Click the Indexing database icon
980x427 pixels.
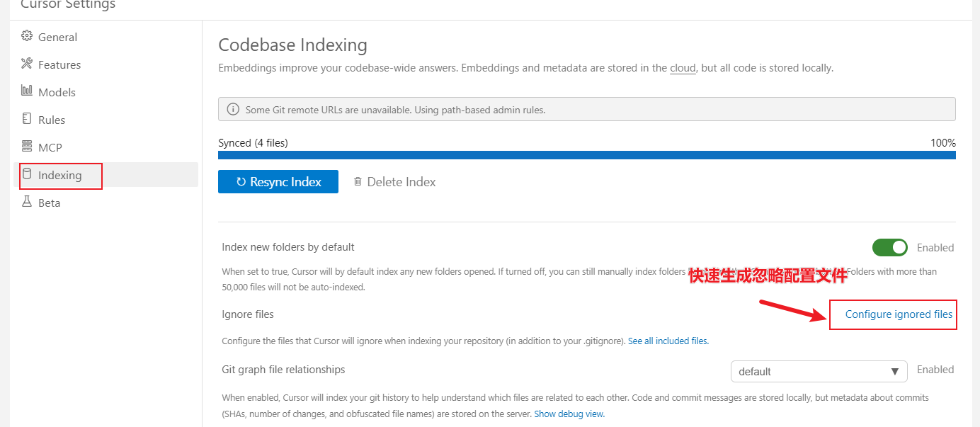(27, 174)
